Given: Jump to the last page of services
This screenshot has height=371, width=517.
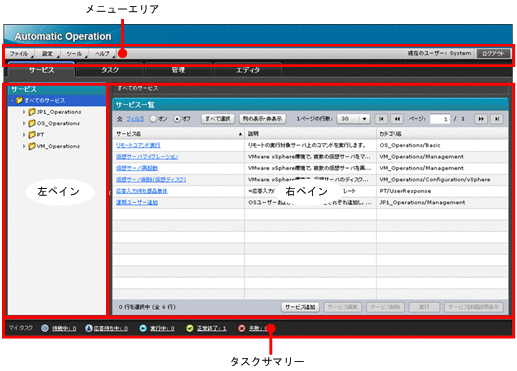Looking at the screenshot, I should [497, 119].
